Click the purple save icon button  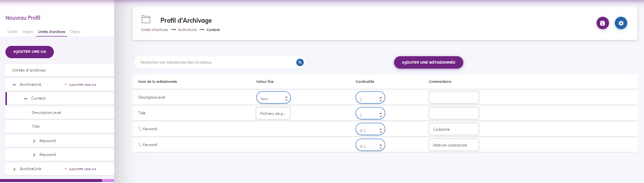tap(603, 23)
